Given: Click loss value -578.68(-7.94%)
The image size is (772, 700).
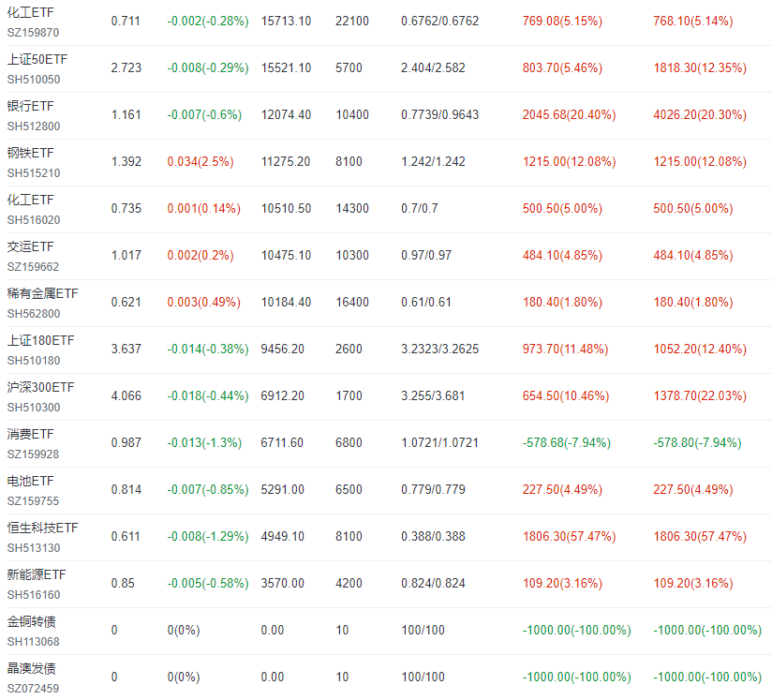Looking at the screenshot, I should (x=567, y=443).
